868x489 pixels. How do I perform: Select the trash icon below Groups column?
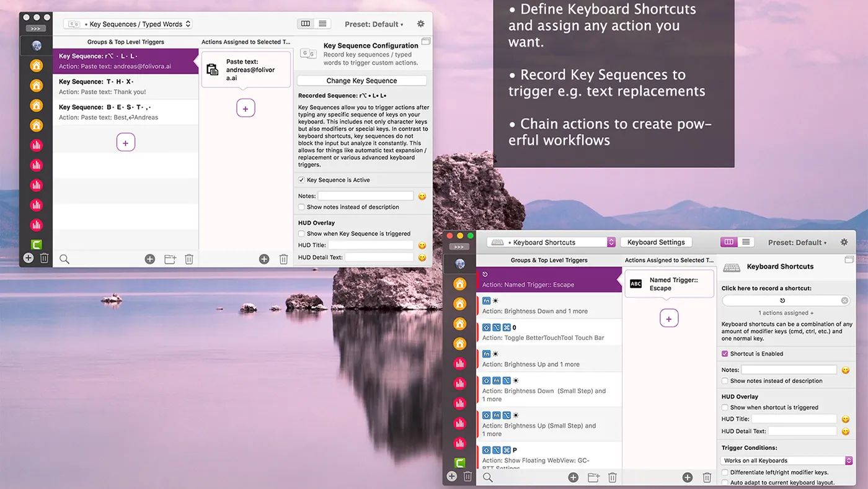(189, 259)
